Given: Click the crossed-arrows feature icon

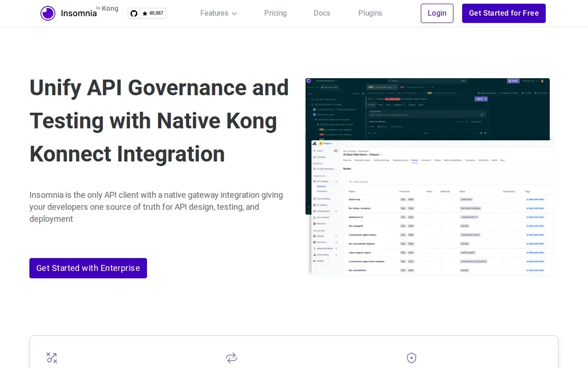Looking at the screenshot, I should click(52, 358).
